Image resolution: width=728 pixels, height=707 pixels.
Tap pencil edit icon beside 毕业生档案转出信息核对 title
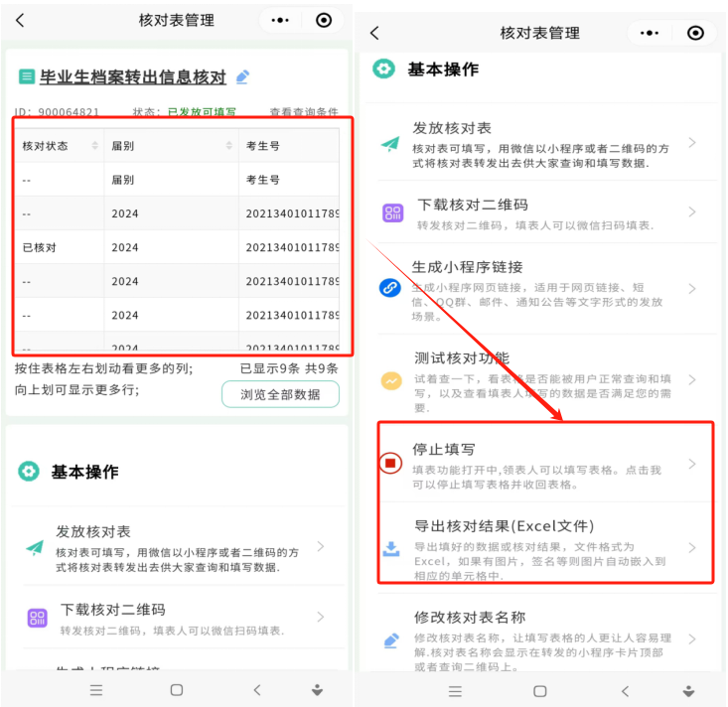click(x=242, y=76)
